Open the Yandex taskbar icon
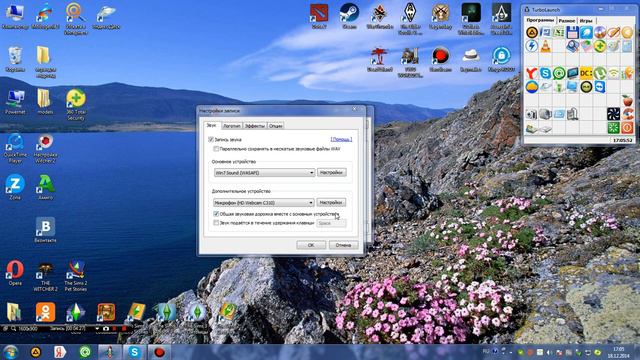This screenshot has width=640, height=360. [60, 352]
